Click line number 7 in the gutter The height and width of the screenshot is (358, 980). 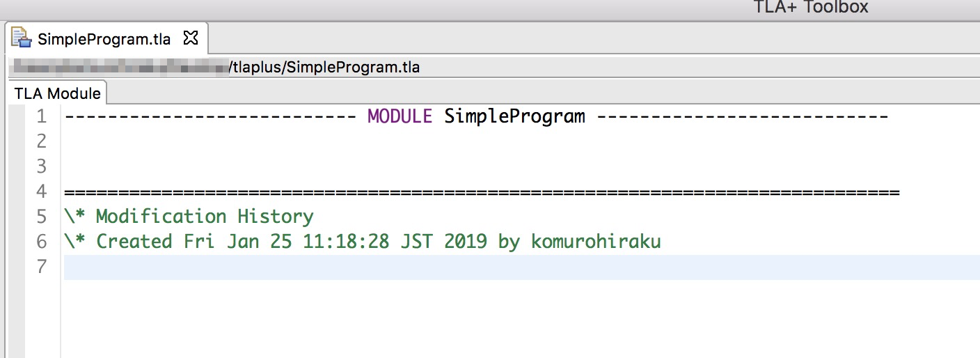click(42, 267)
